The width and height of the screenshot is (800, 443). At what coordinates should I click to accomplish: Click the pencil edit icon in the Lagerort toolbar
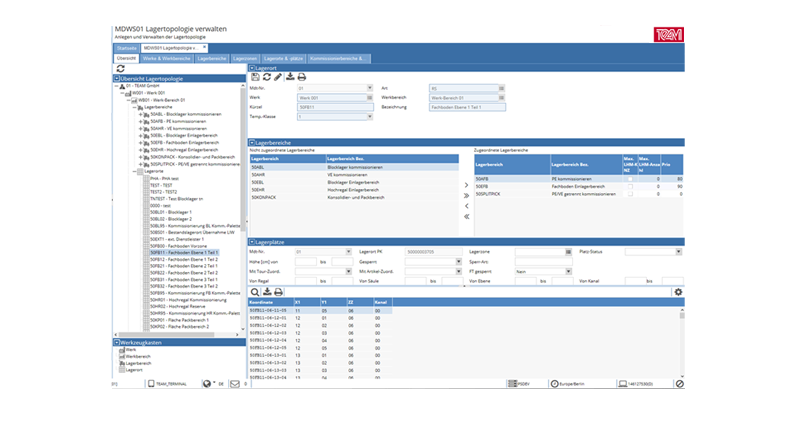(x=278, y=77)
